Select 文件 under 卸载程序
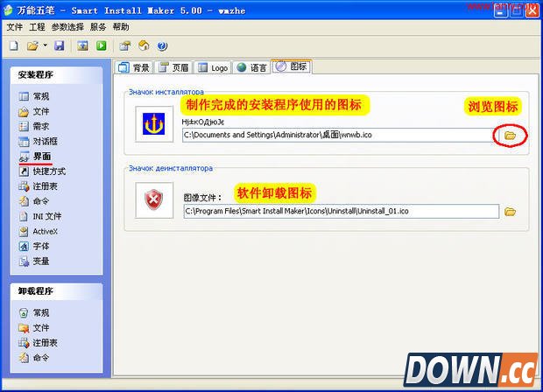 coord(34,327)
